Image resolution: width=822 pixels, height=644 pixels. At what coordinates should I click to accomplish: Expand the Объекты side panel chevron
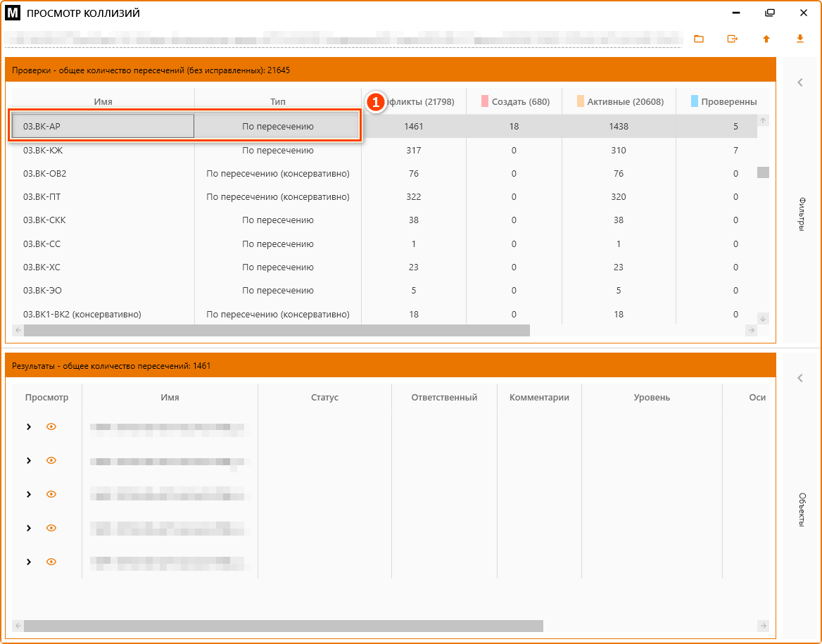coord(800,379)
